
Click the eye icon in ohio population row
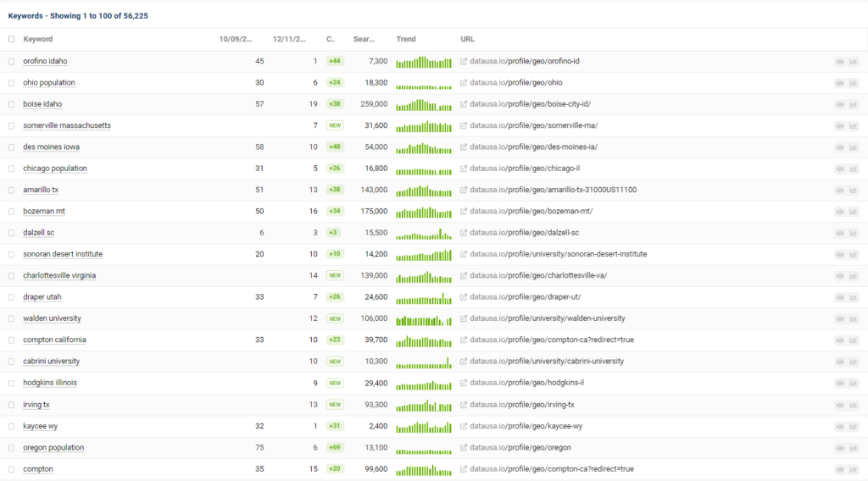click(x=839, y=83)
